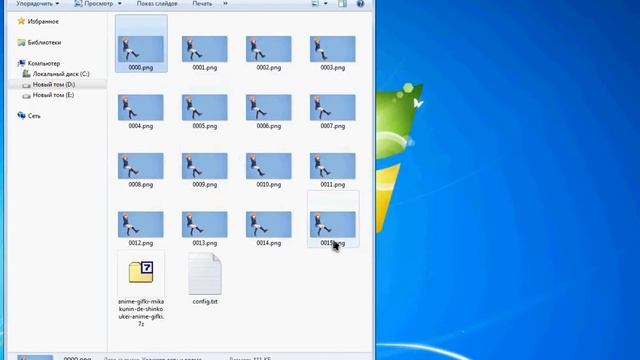Screen dimensions: 640x360
Task: Open Help with the question mark icon
Action: [360, 4]
